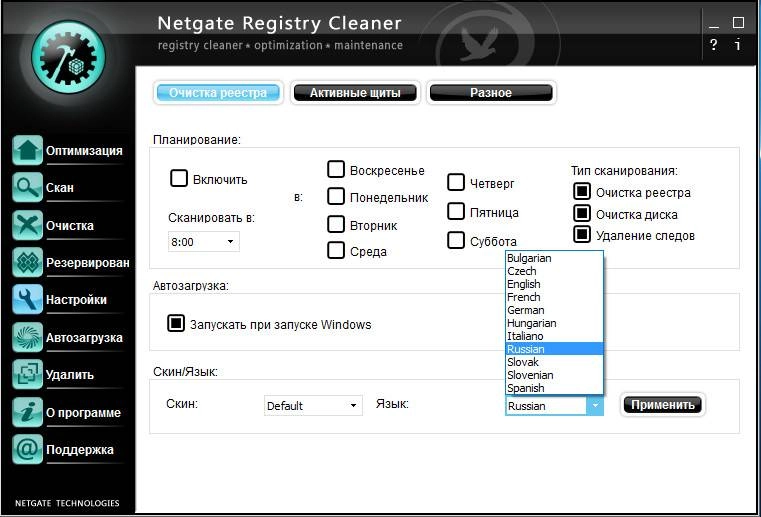Check the Суббота checkbox
Screen dimensions: 761x517
(x=456, y=240)
